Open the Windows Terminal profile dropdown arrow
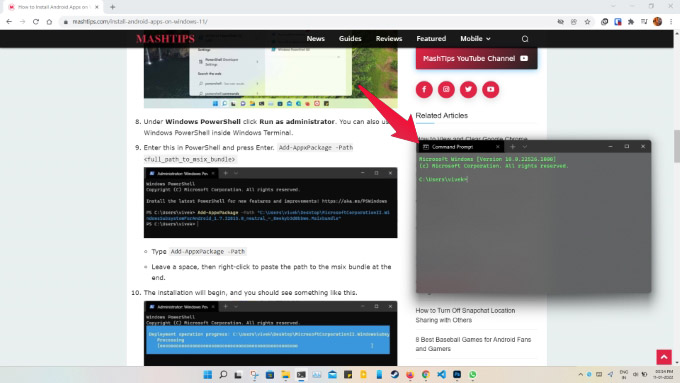This screenshot has height=383, width=680. [525, 147]
